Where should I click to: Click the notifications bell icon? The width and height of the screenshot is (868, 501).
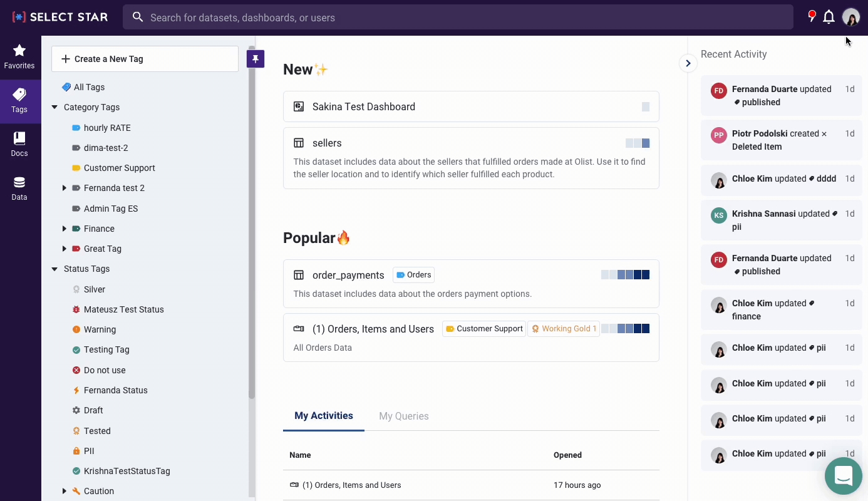coord(829,18)
